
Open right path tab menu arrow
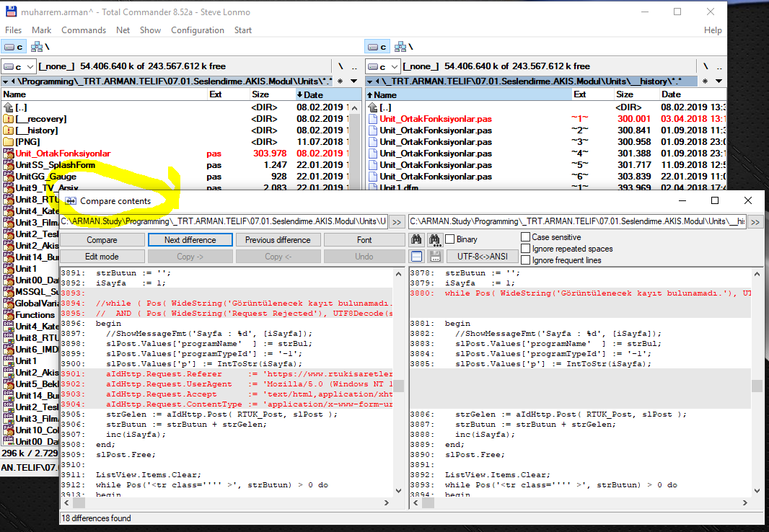(370, 81)
